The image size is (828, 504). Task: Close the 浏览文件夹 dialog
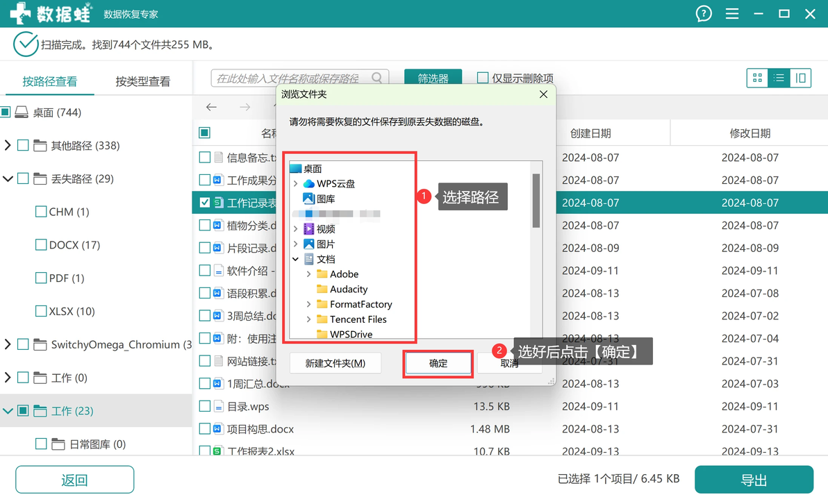click(543, 94)
